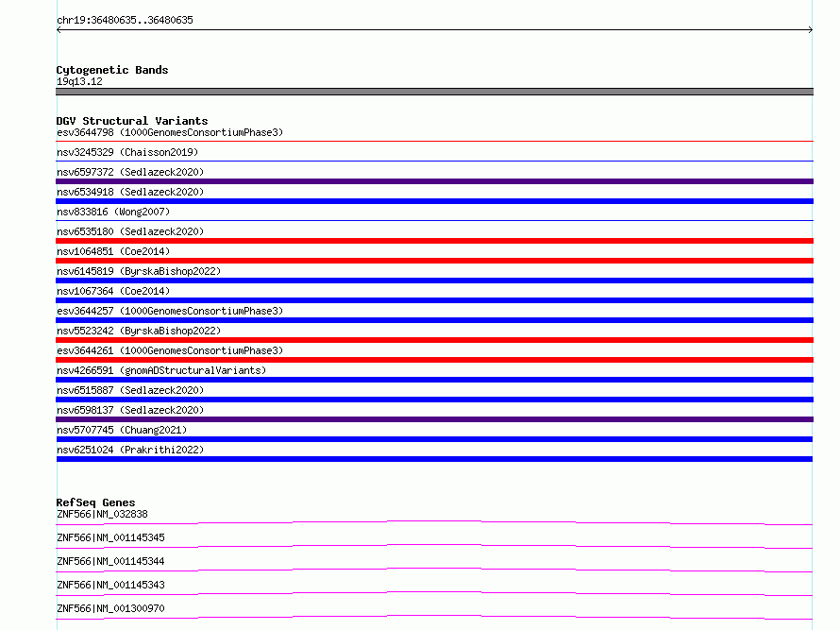Click the chr19:36480635..36480635 coordinate label

point(125,21)
